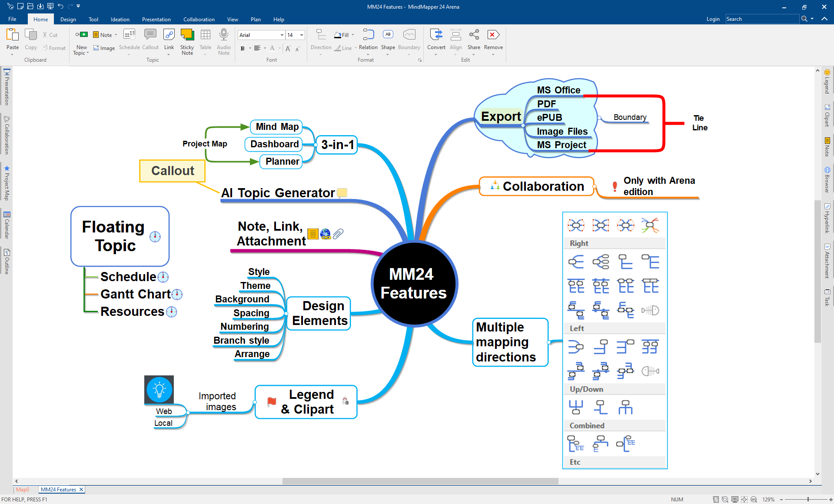Adjust the zoom slider handle

pos(808,499)
